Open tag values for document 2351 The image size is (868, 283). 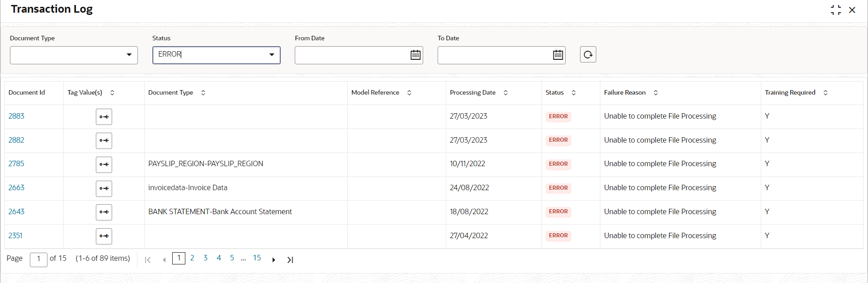[104, 236]
